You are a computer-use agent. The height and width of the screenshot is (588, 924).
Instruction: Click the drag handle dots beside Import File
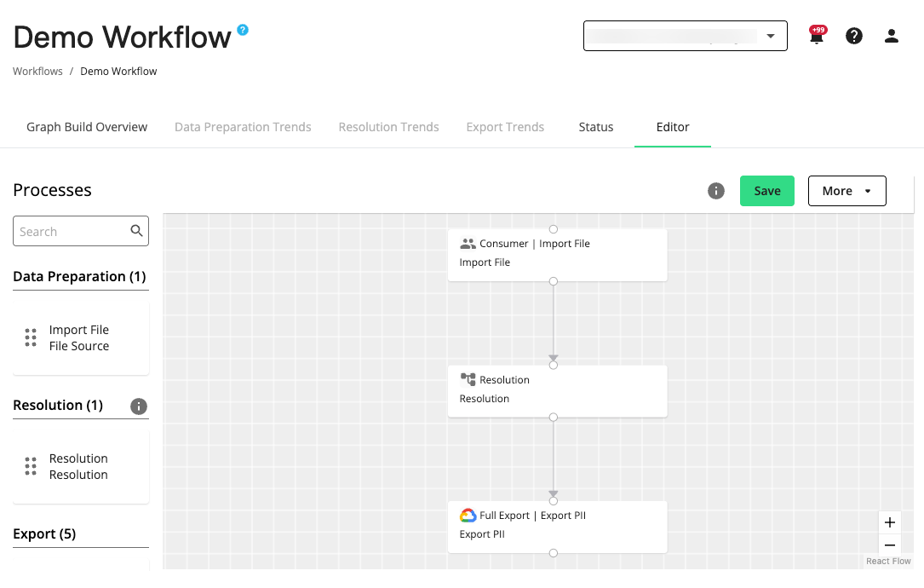point(31,337)
